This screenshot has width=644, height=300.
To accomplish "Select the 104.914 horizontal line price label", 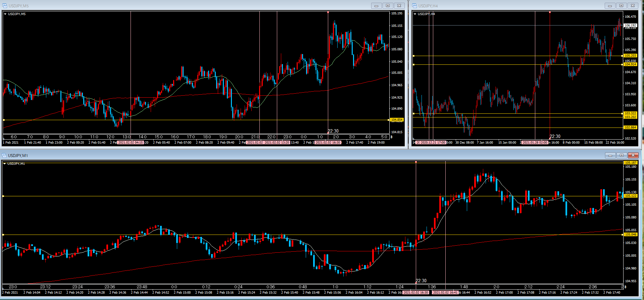I will point(630,64).
